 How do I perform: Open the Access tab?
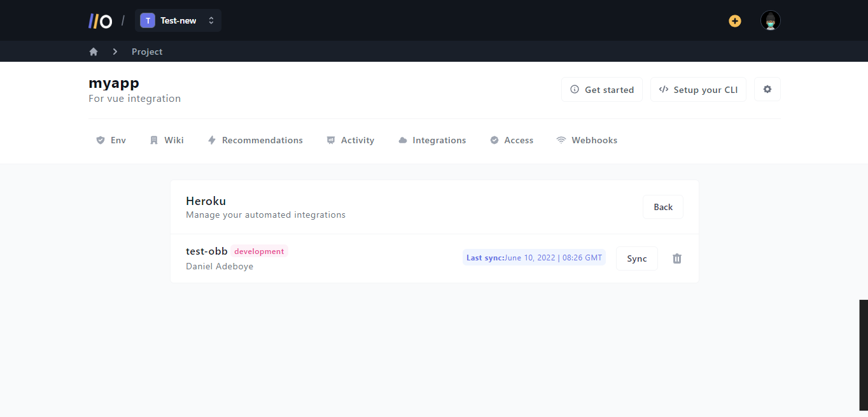click(512, 140)
